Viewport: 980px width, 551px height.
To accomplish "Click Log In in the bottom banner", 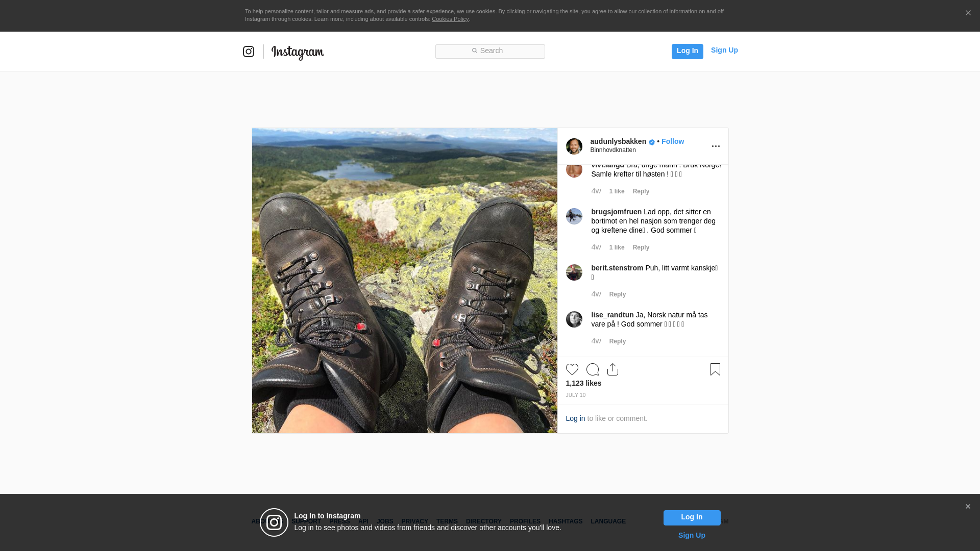I will [x=692, y=517].
